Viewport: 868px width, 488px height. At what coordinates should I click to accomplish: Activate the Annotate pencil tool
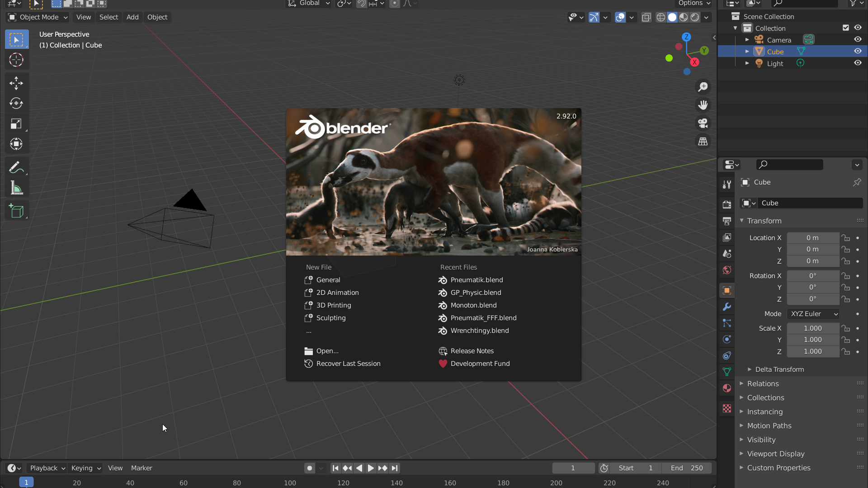pyautogui.click(x=16, y=168)
